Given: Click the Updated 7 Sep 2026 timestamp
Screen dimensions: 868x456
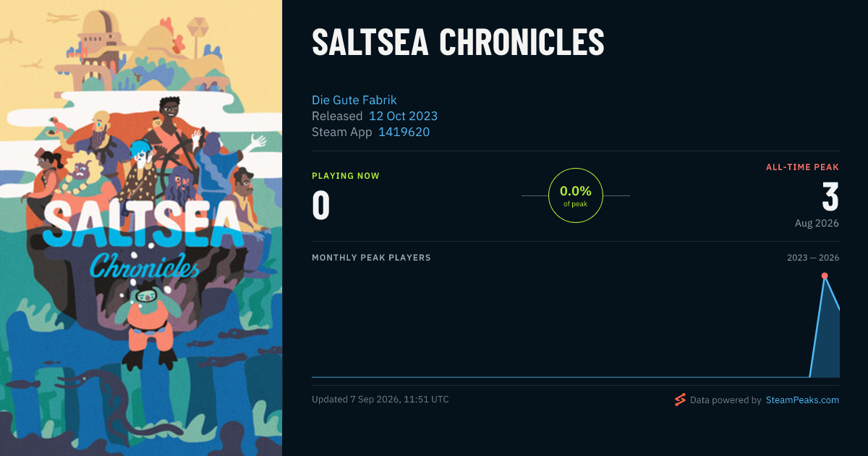Looking at the screenshot, I should point(380,400).
